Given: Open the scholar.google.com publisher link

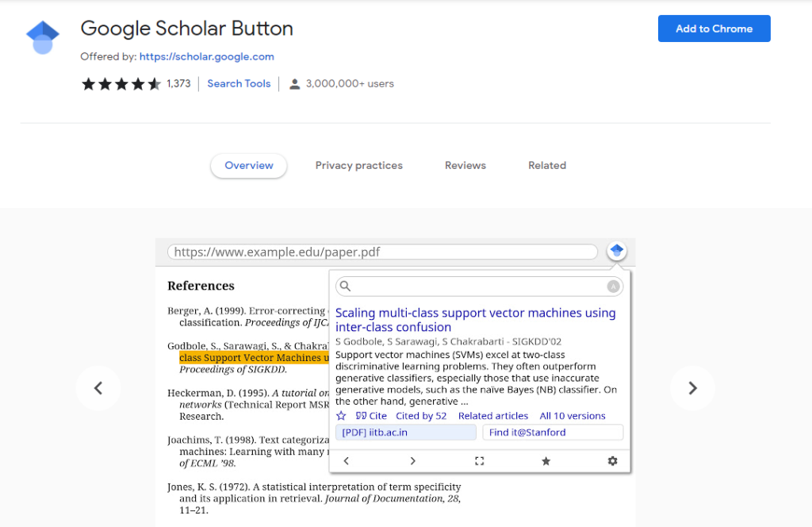Looking at the screenshot, I should (x=206, y=56).
